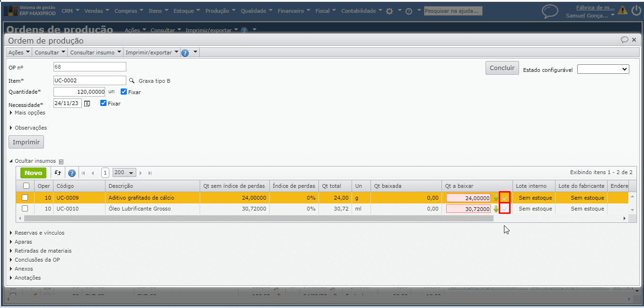
Task: Expand Aparas section
Action: click(x=21, y=242)
